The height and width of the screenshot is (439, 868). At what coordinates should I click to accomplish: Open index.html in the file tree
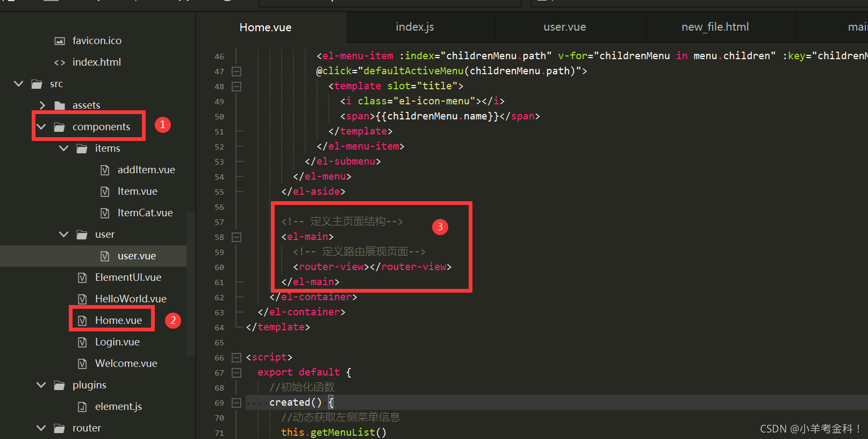click(x=97, y=62)
